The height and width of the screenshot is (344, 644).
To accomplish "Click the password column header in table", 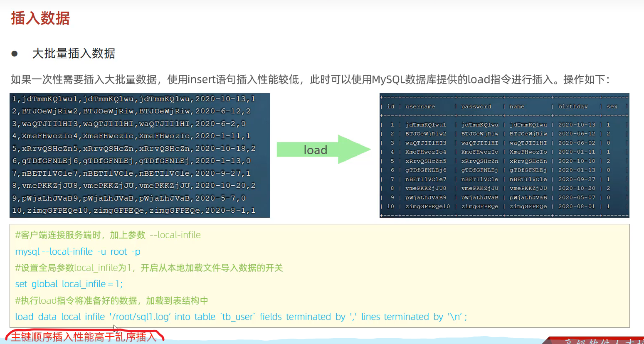I will [476, 107].
